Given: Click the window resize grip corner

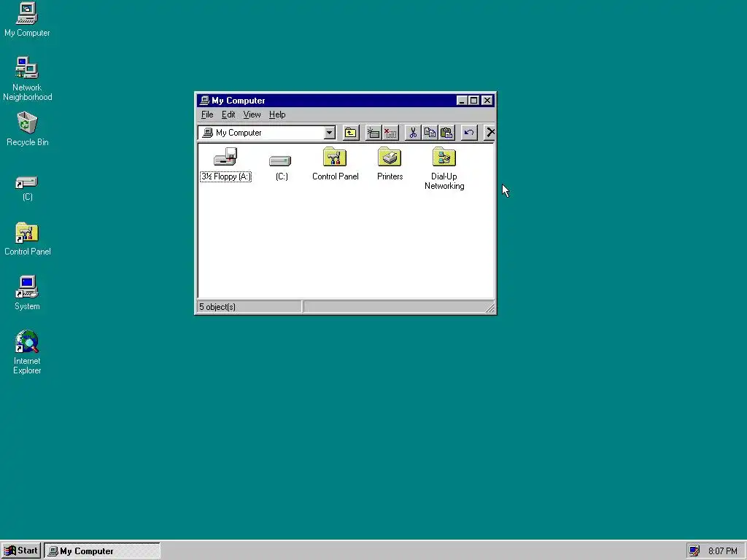Looking at the screenshot, I should (489, 308).
